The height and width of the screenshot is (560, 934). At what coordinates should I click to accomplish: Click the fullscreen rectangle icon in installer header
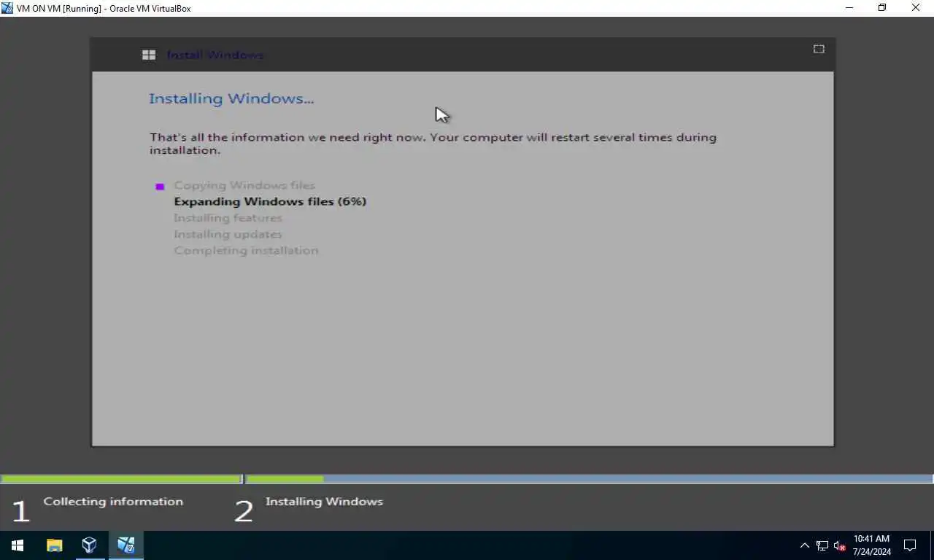click(819, 49)
